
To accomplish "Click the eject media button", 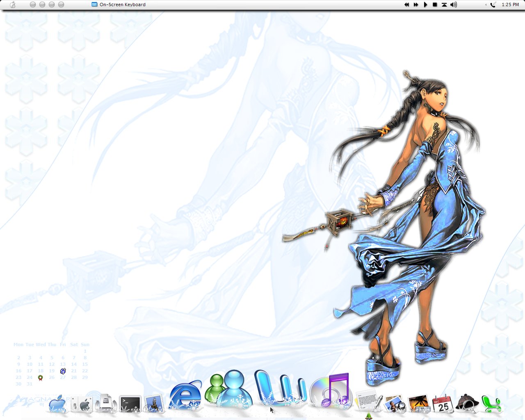I will click(444, 5).
